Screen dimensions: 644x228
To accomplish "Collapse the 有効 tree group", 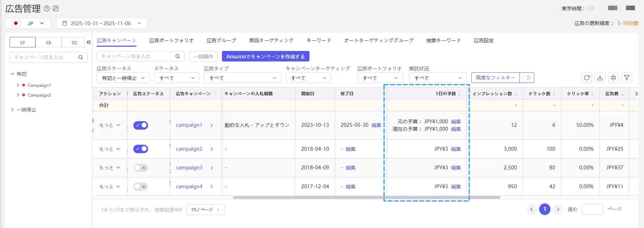I will point(12,74).
